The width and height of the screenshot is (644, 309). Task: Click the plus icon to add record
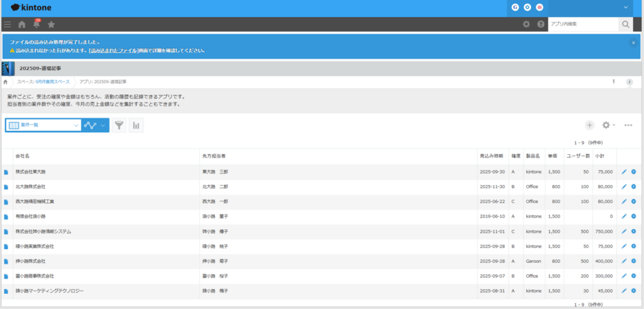tap(589, 125)
